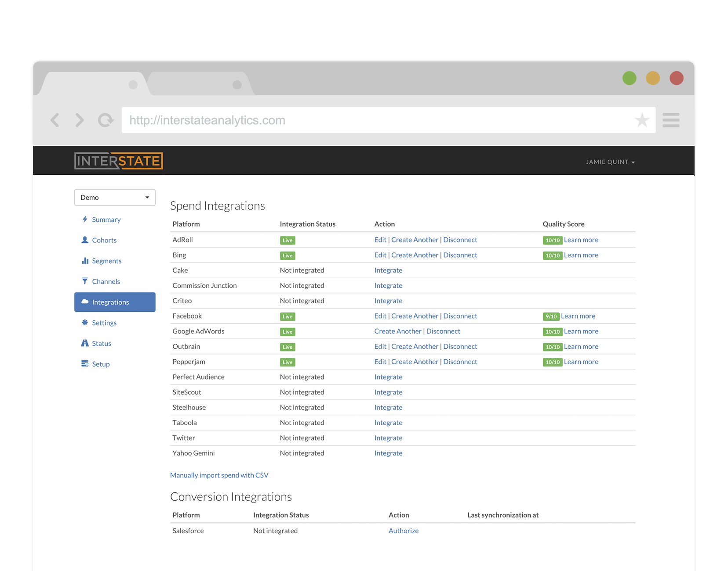Open Settings in the sidebar
The width and height of the screenshot is (728, 571).
pyautogui.click(x=104, y=323)
